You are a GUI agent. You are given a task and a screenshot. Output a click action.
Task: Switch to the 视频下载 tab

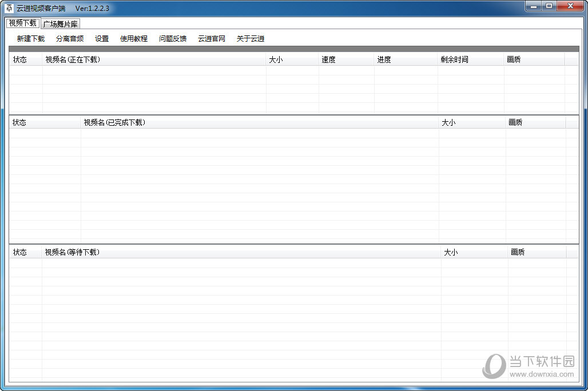coord(23,23)
